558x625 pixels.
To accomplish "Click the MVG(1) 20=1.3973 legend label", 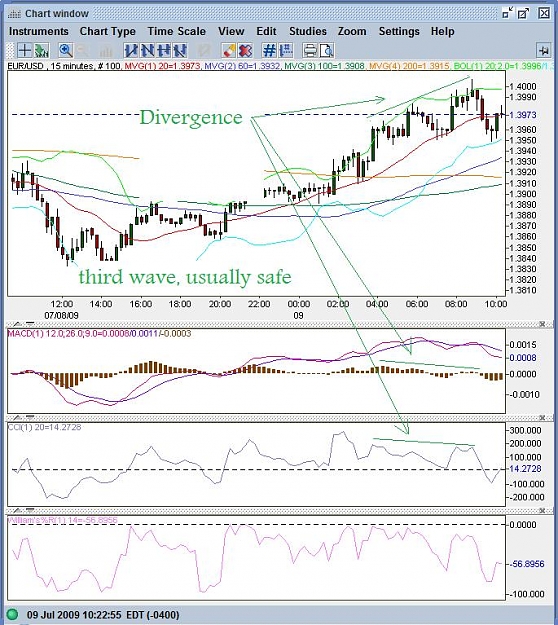I will click(x=162, y=66).
